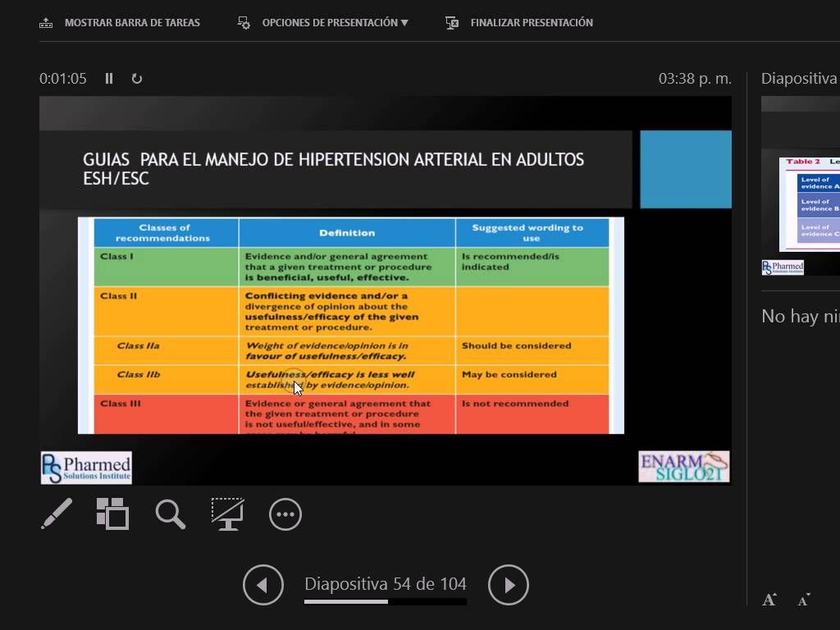Click the Class III table cell

166,414
